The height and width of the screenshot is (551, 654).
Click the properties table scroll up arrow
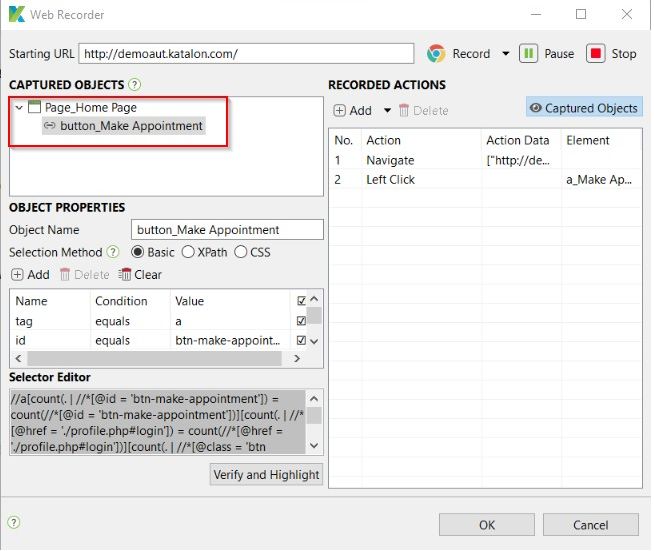(x=314, y=299)
